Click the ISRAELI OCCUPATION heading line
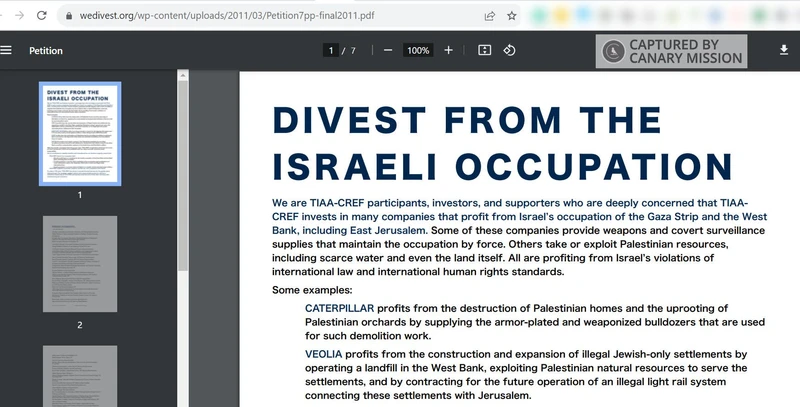 click(x=503, y=166)
